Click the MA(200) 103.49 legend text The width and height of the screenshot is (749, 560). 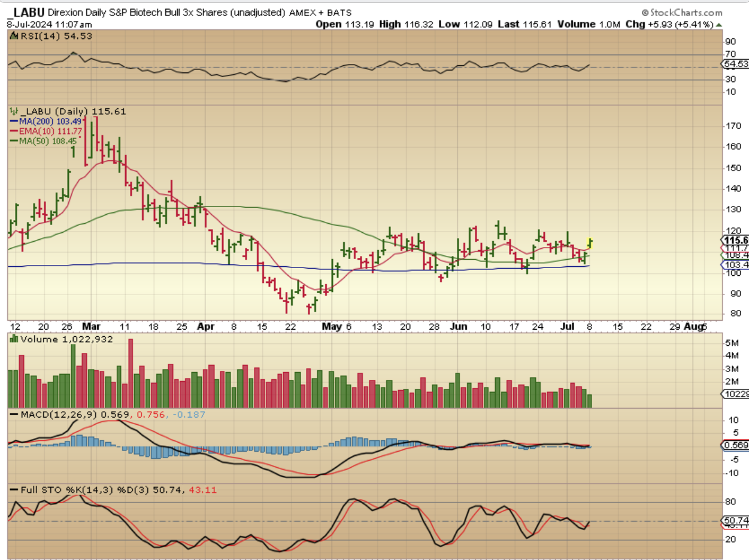click(51, 121)
